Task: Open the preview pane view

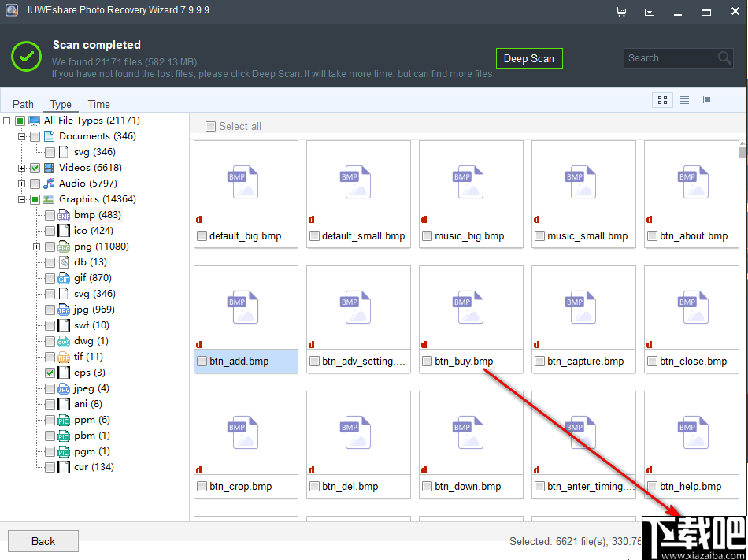Action: click(706, 100)
